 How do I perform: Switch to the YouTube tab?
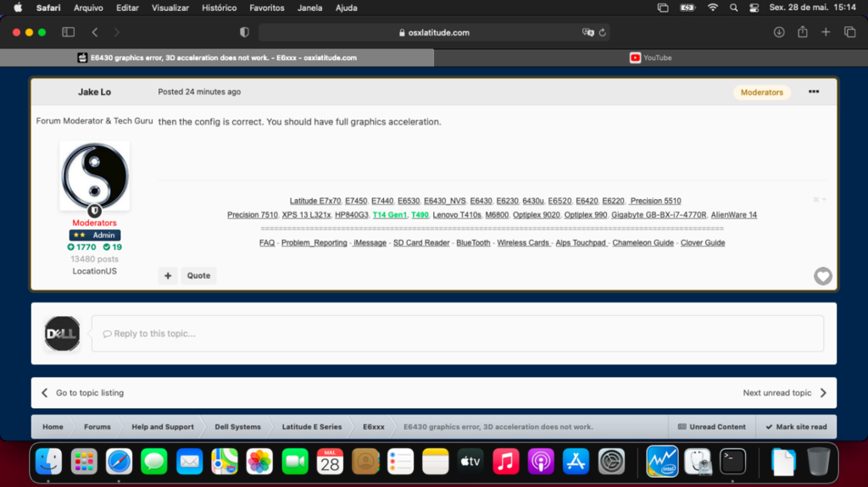point(650,58)
